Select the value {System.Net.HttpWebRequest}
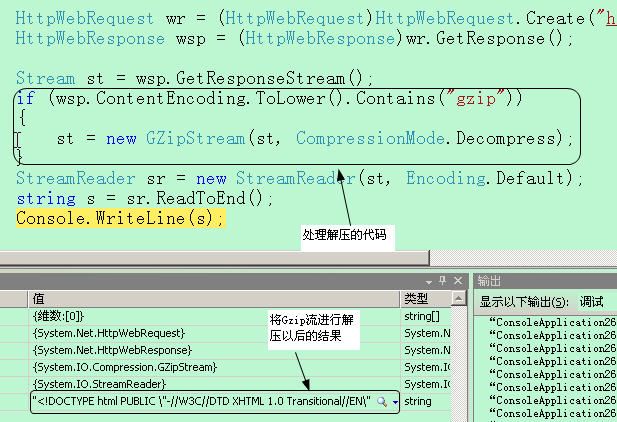 coord(109,333)
